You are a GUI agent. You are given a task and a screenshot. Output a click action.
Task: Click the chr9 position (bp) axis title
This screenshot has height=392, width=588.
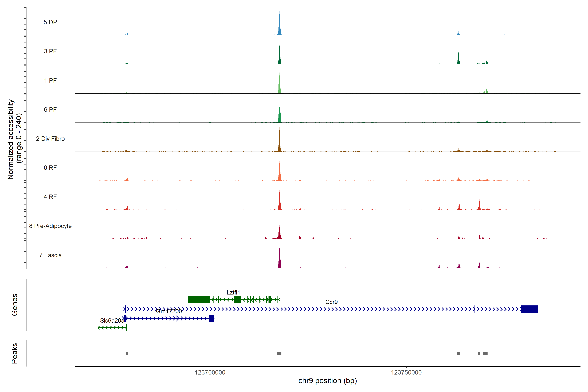(327, 381)
